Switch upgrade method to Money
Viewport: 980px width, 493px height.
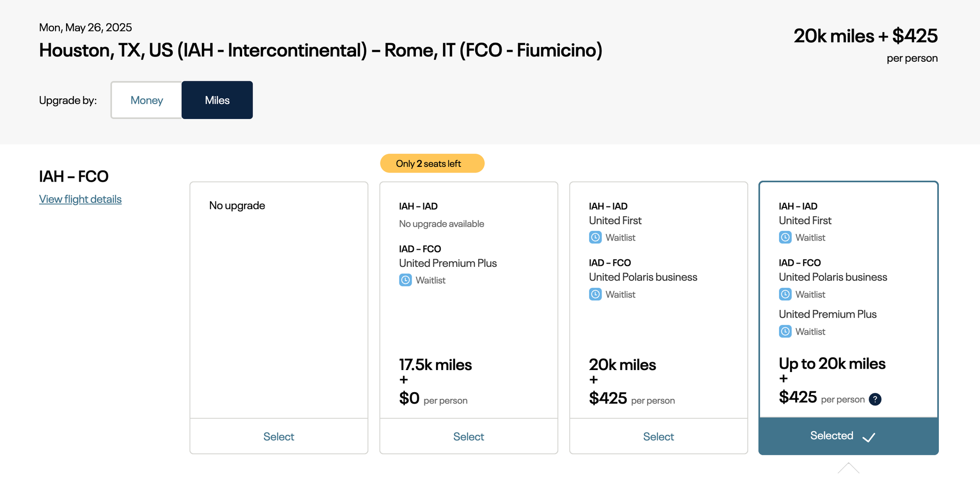146,100
